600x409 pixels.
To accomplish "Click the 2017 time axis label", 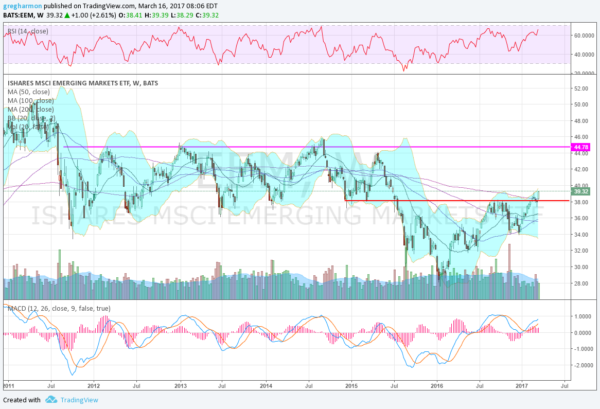I will [x=522, y=386].
